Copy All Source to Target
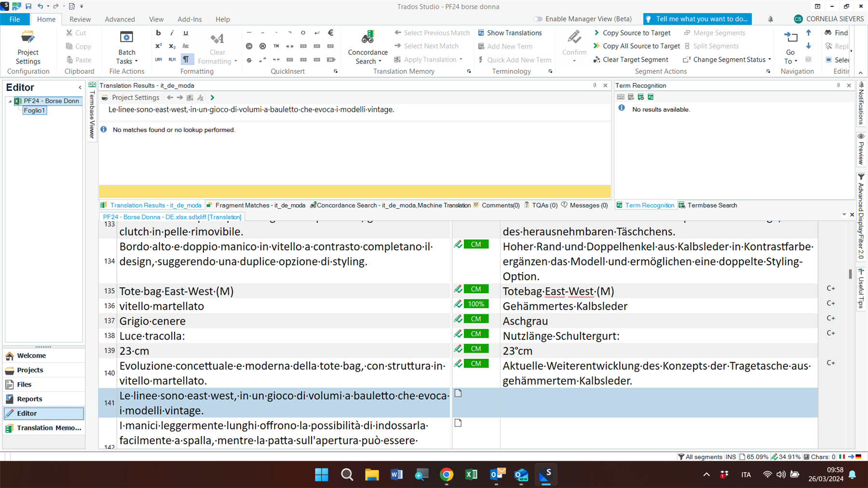This screenshot has height=488, width=868. point(637,46)
